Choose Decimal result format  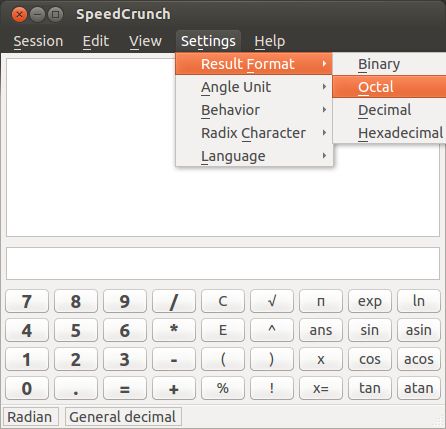click(389, 110)
